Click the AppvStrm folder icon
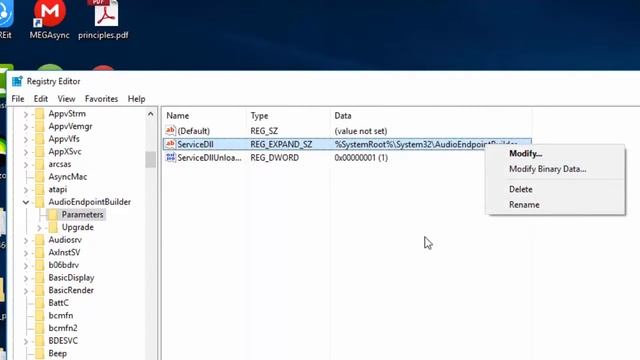This screenshot has height=360, width=640. coord(40,113)
